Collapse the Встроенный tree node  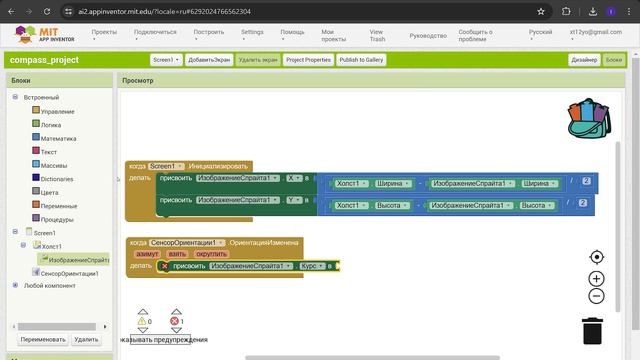click(x=15, y=97)
